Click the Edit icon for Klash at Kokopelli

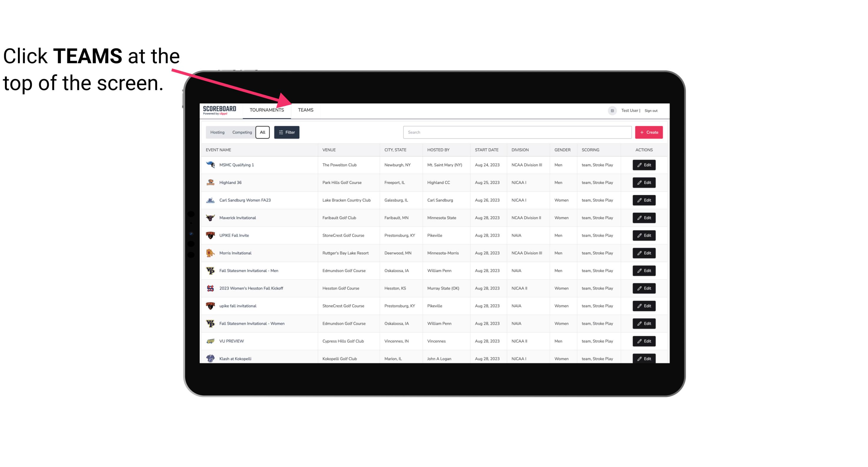[644, 358]
